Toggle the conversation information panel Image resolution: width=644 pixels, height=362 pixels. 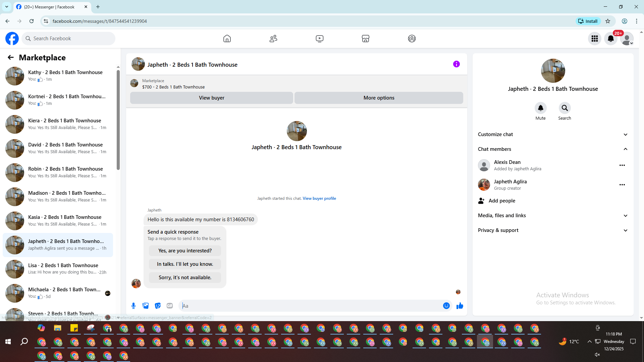[456, 64]
